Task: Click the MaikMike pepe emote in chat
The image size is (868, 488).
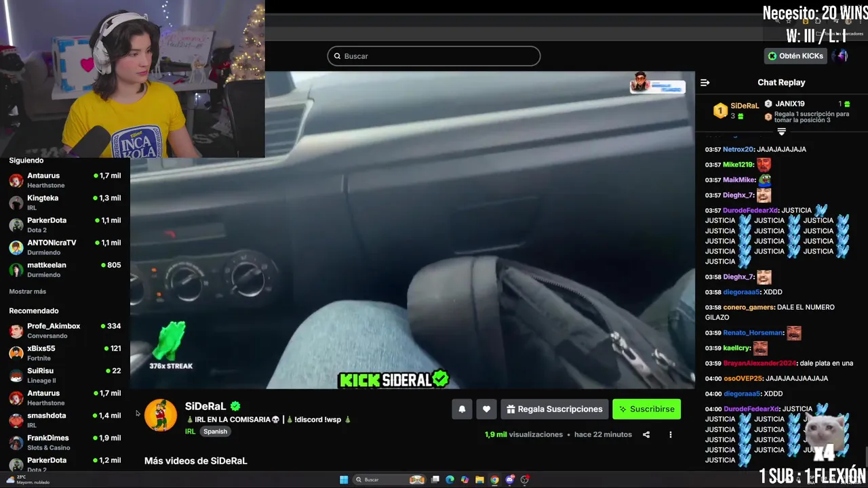Action: (765, 180)
